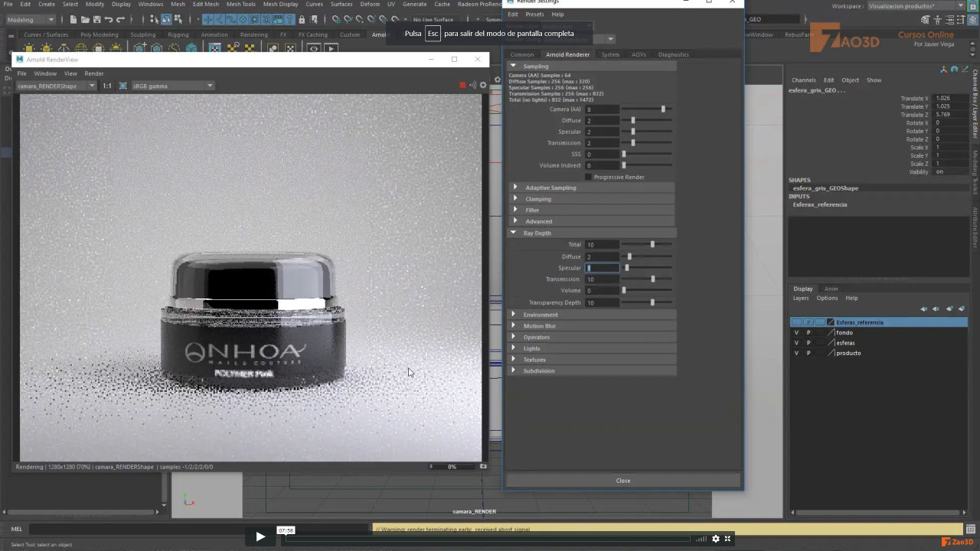Exit fullscreen in the video player
This screenshot has width=980, height=551.
[x=727, y=539]
